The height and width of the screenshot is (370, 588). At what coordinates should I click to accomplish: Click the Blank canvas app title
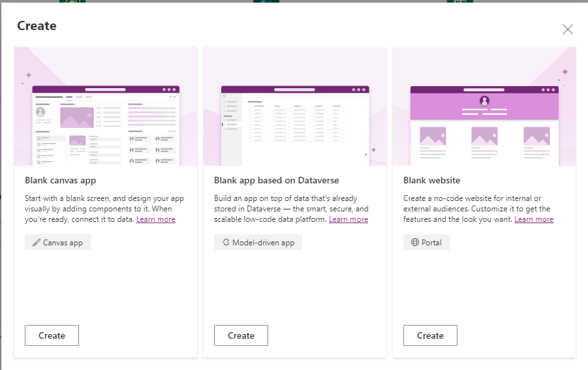(x=60, y=180)
